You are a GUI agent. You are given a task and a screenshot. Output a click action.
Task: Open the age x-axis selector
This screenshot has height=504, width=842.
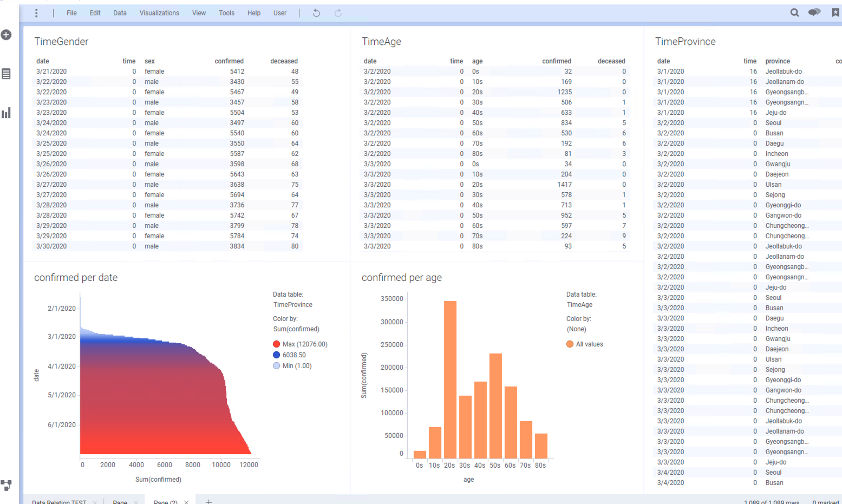point(468,480)
